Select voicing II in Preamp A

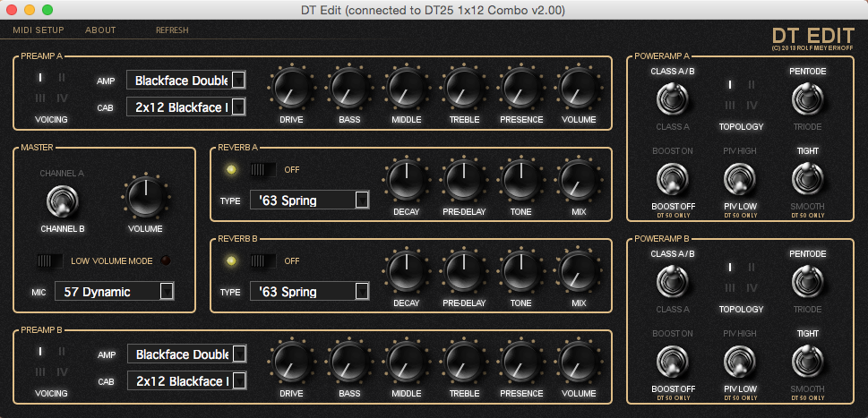[63, 78]
